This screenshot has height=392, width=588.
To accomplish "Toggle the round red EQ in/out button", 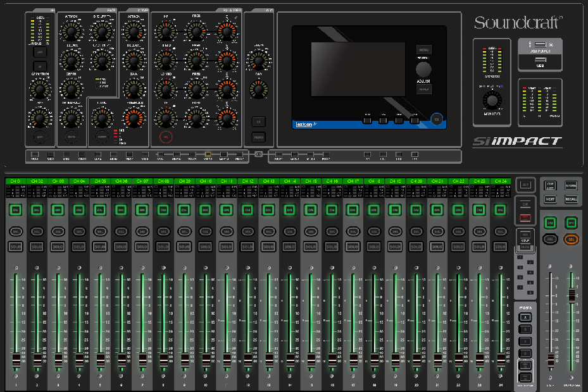I will tap(166, 137).
